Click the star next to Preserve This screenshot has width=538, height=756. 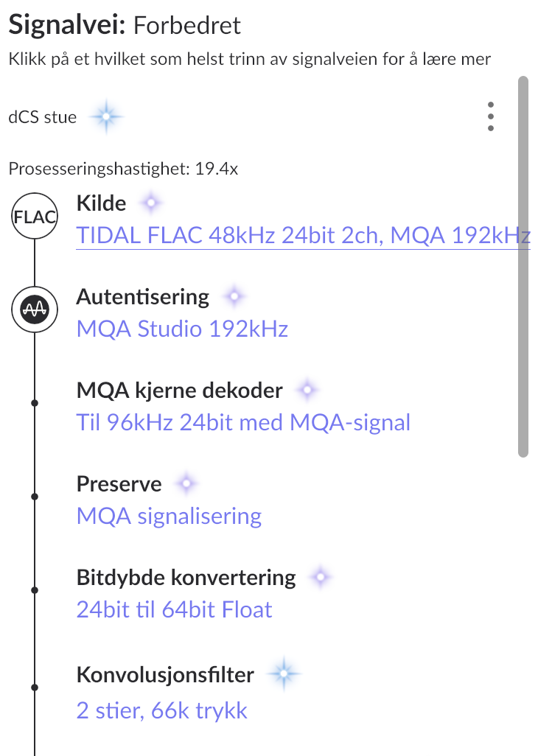coord(186,483)
